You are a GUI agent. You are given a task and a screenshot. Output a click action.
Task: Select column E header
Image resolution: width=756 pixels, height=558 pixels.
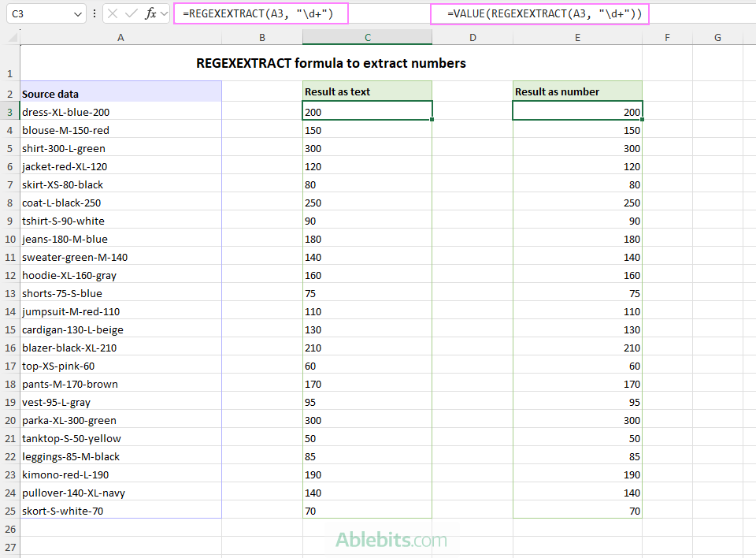point(577,37)
